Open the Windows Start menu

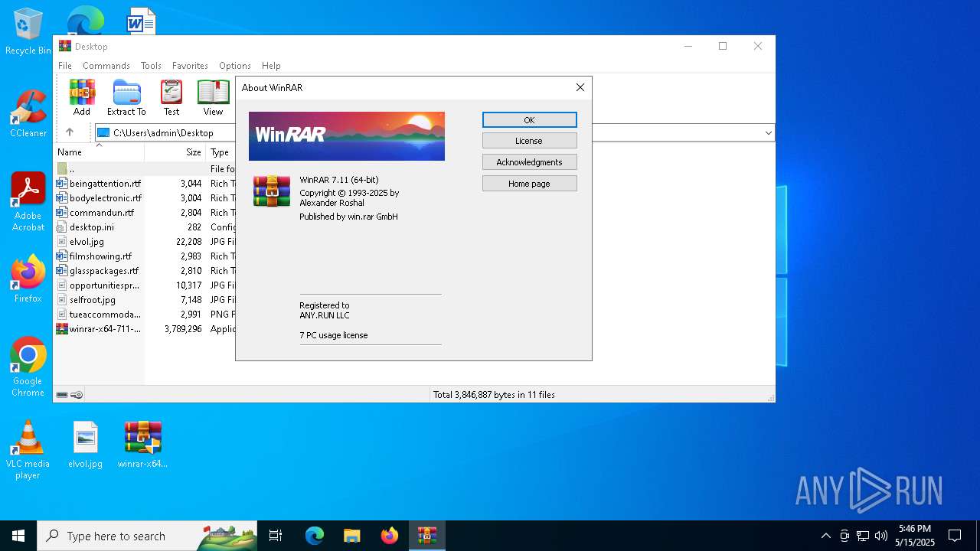pos(18,536)
